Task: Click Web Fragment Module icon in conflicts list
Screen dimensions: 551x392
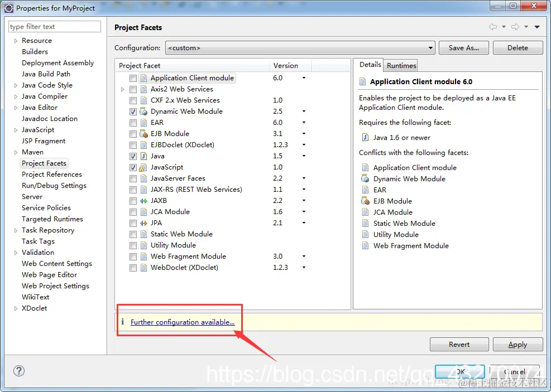Action: coord(365,246)
